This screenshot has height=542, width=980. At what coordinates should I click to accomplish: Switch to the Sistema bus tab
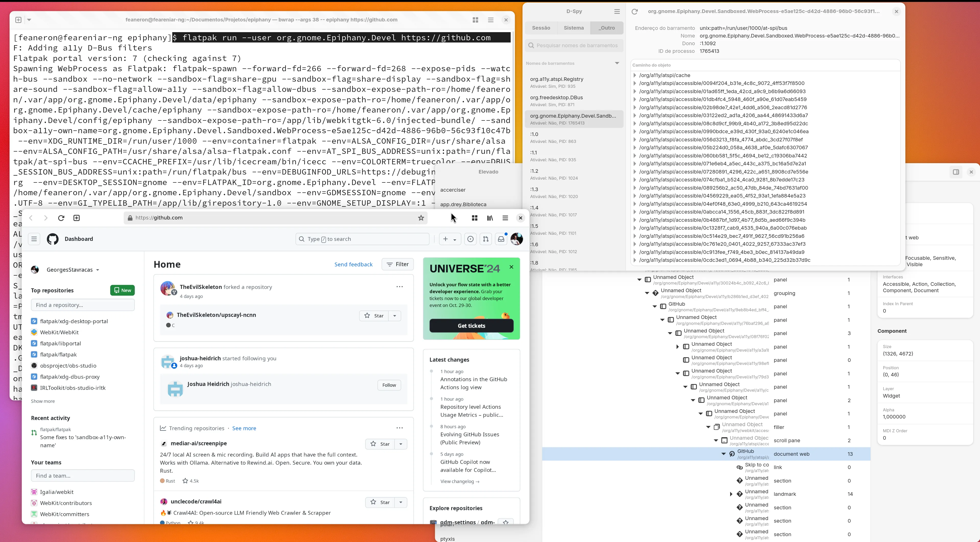(574, 28)
